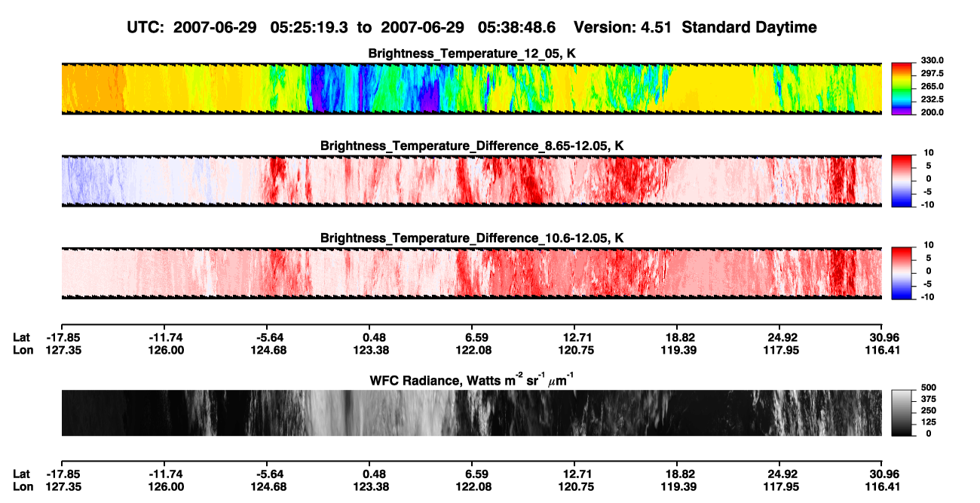Click longitude 124.68 on axis below WFC panel
This screenshot has width=980, height=503.
pos(269,486)
